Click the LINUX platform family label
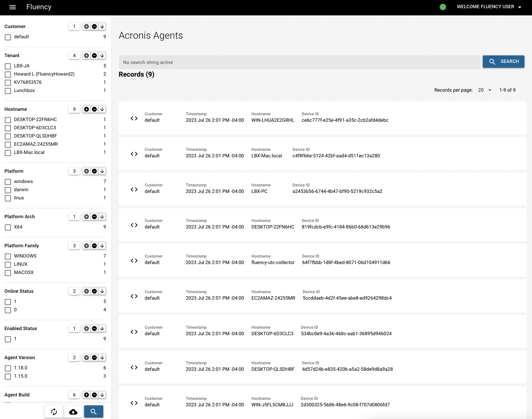This screenshot has width=532, height=419. coord(21,264)
